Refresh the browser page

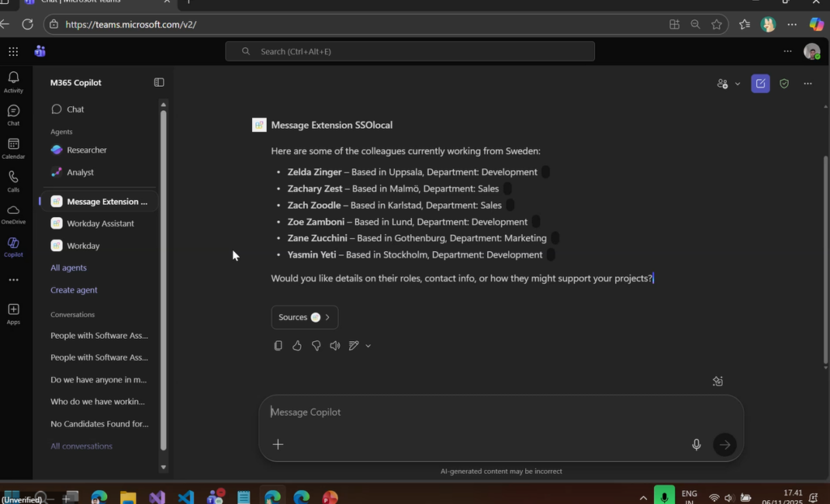point(28,24)
